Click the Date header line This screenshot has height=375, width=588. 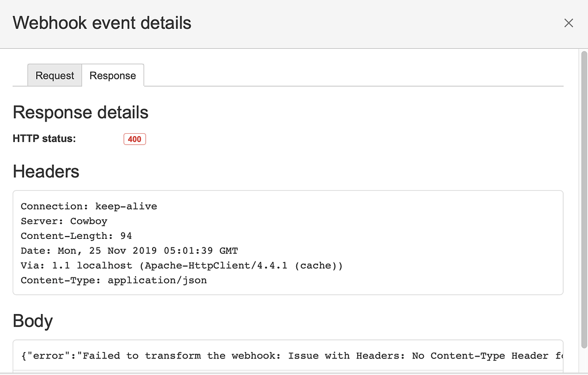click(x=129, y=251)
